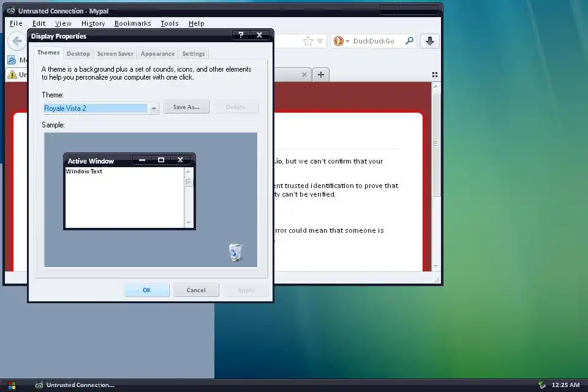Select the Themes tab
The height and width of the screenshot is (392, 588).
(48, 53)
